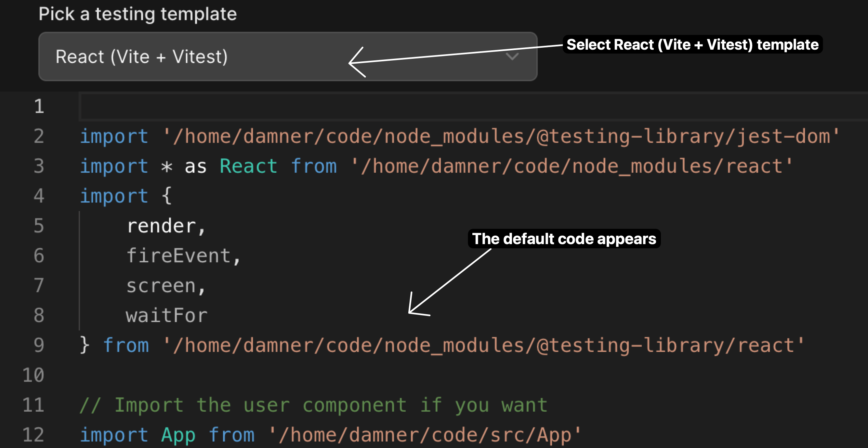The image size is (868, 448).
Task: Click line number 9 in gutter
Action: click(x=39, y=345)
